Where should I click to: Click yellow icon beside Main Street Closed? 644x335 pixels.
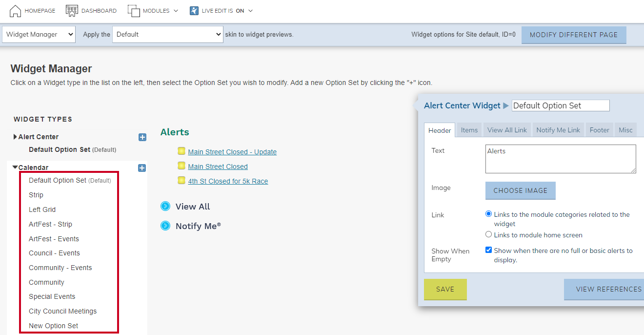click(181, 166)
